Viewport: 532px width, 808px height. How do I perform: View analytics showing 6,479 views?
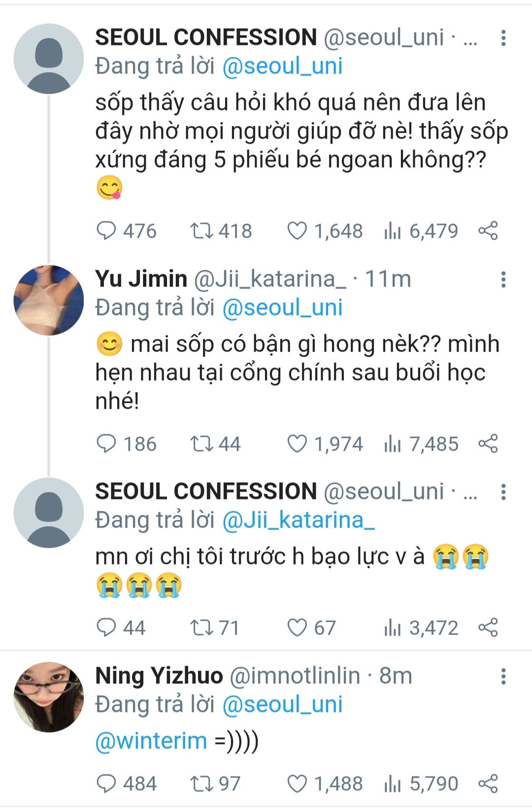tap(393, 231)
